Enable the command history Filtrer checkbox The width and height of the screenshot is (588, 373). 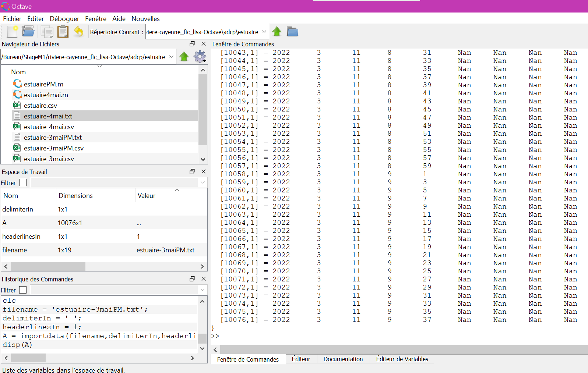click(x=23, y=290)
